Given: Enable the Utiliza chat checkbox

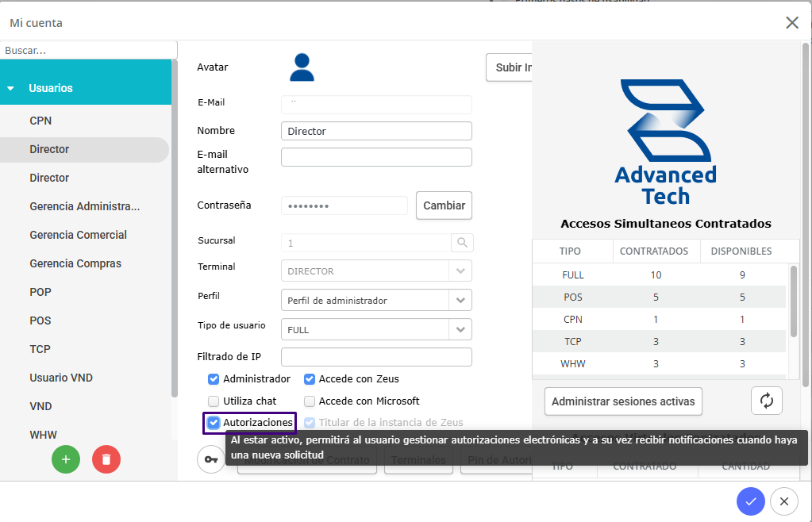Looking at the screenshot, I should point(214,401).
